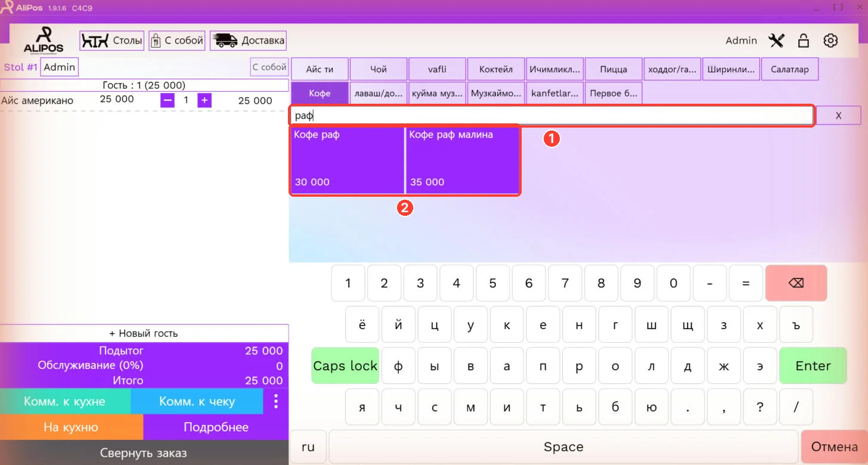The height and width of the screenshot is (465, 868).
Task: Increase Айс американо quantity with plus
Action: (x=204, y=100)
